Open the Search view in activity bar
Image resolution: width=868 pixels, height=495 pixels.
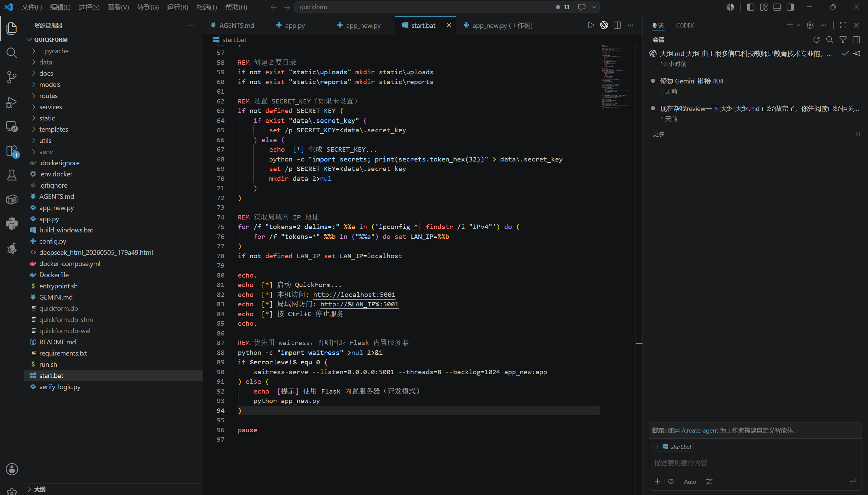[x=12, y=53]
